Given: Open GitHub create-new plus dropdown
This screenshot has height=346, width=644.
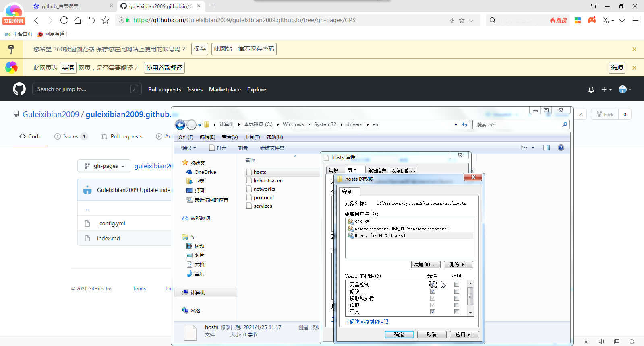Looking at the screenshot, I should [607, 90].
